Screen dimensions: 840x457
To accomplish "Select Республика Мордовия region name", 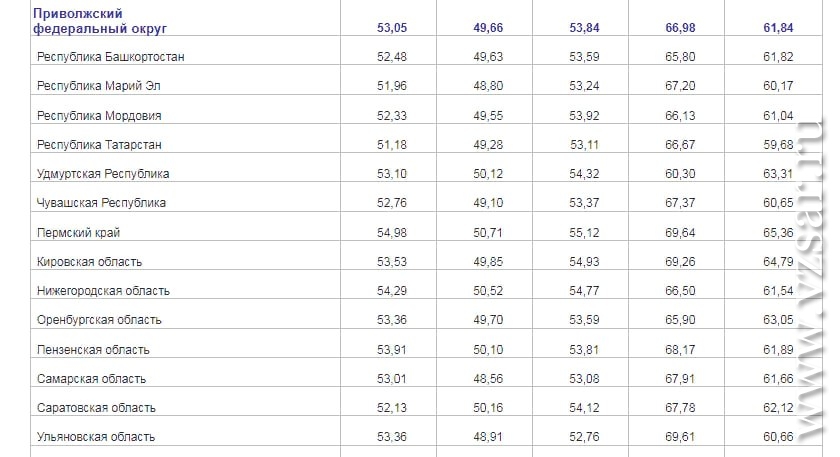I will [x=99, y=116].
